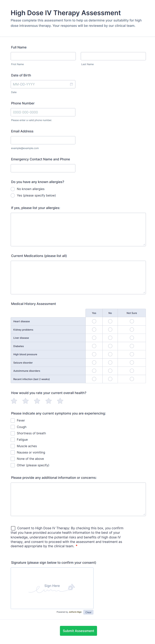Rate overall health with the first star
Screen dimensions: 155x644
pyautogui.click(x=14, y=401)
